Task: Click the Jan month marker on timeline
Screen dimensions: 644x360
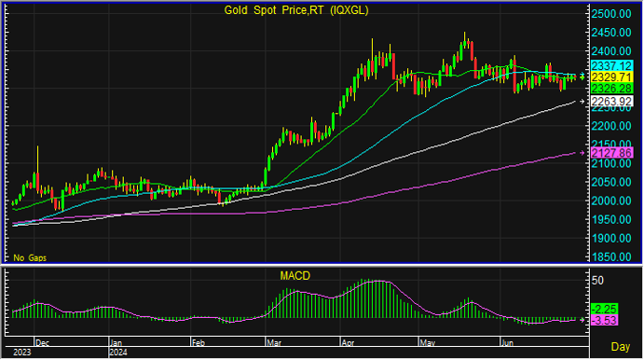Action: point(116,342)
